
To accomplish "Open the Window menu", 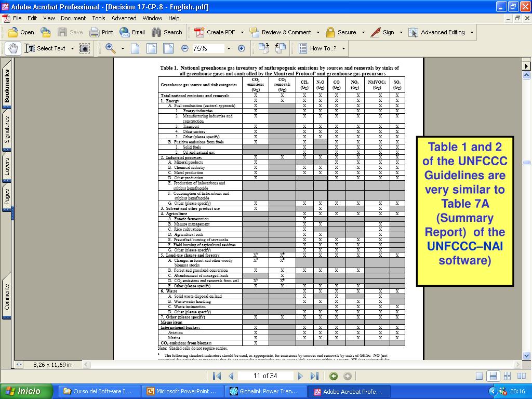I will coord(152,18).
